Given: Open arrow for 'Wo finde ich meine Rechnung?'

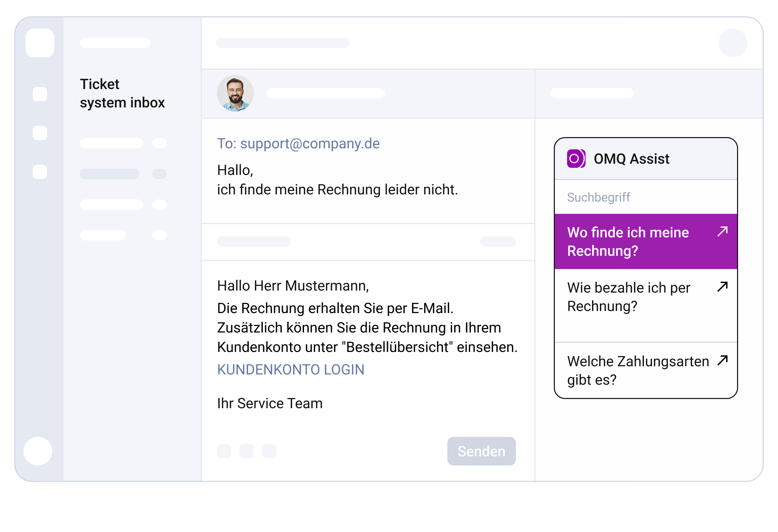Looking at the screenshot, I should pos(723,232).
